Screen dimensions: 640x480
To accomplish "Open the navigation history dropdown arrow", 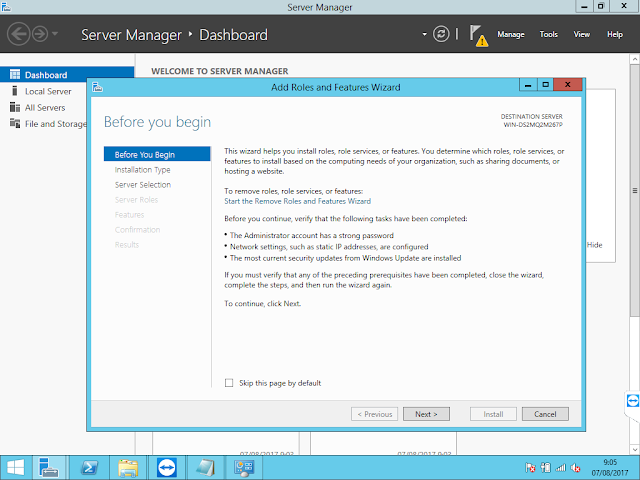I will click(55, 34).
